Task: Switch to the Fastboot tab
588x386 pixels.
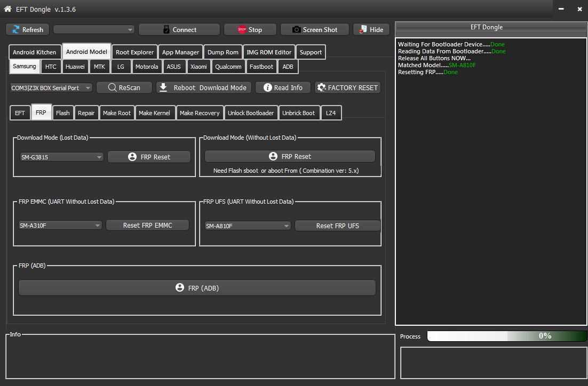Action: point(261,67)
